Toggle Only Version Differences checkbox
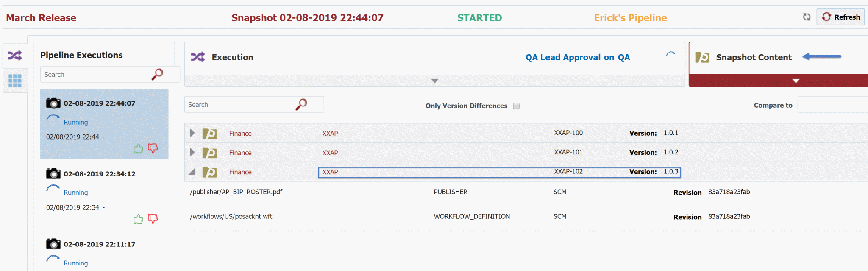The image size is (868, 271). pyautogui.click(x=516, y=106)
